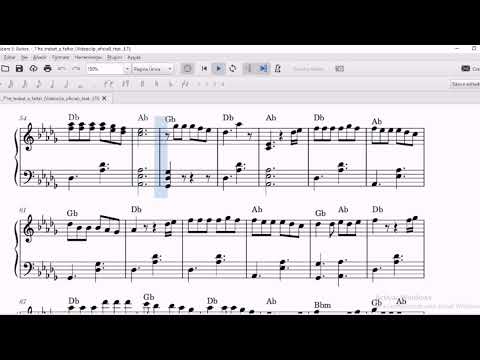Toggle the MIDI input button
This screenshot has width=480, height=360.
[x=188, y=69]
